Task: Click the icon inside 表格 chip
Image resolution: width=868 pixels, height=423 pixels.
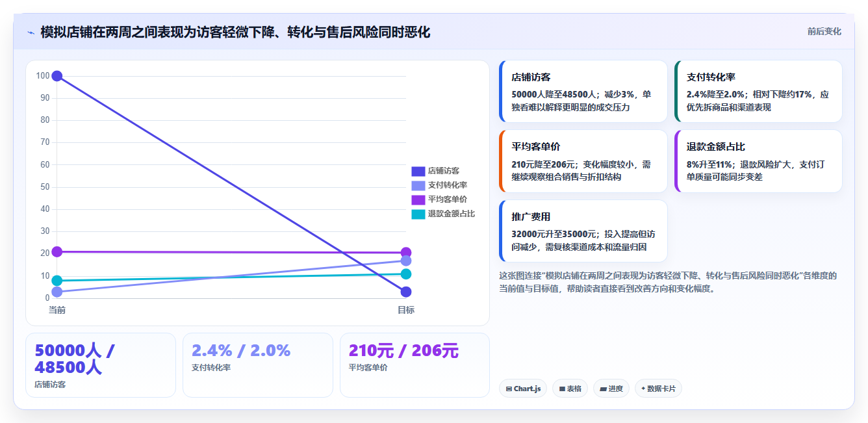Action: (x=562, y=389)
